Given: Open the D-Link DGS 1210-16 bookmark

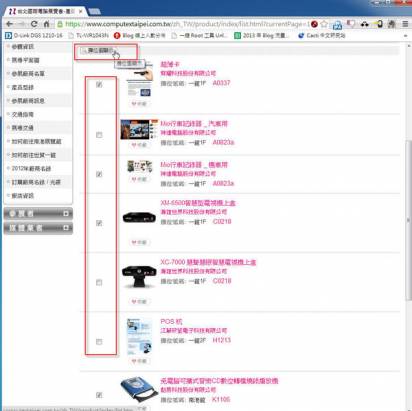Looking at the screenshot, I should [34, 35].
